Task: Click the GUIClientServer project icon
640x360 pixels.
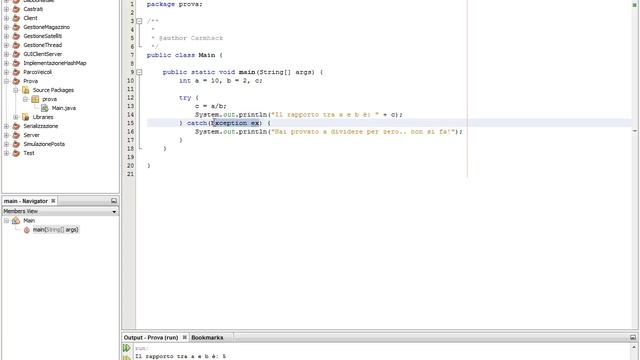Action: [16, 54]
